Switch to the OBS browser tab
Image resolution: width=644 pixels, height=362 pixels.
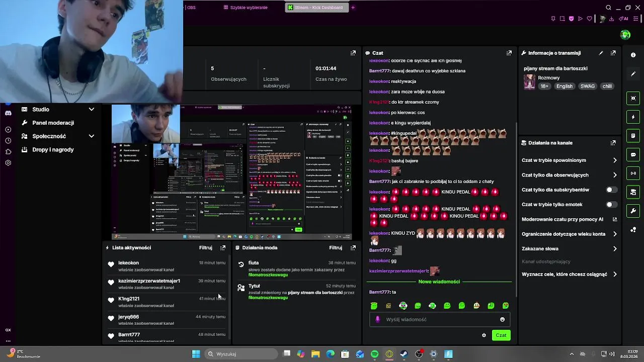191,8
